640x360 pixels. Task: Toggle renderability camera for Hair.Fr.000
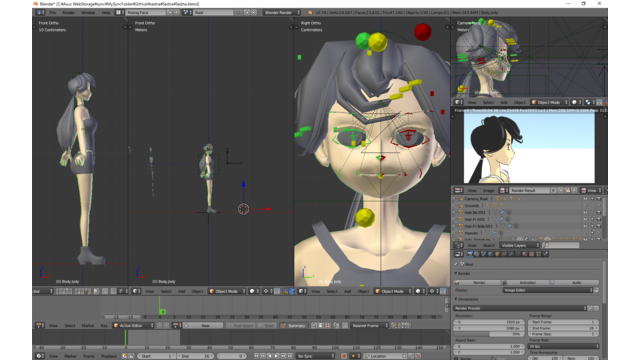(x=599, y=219)
